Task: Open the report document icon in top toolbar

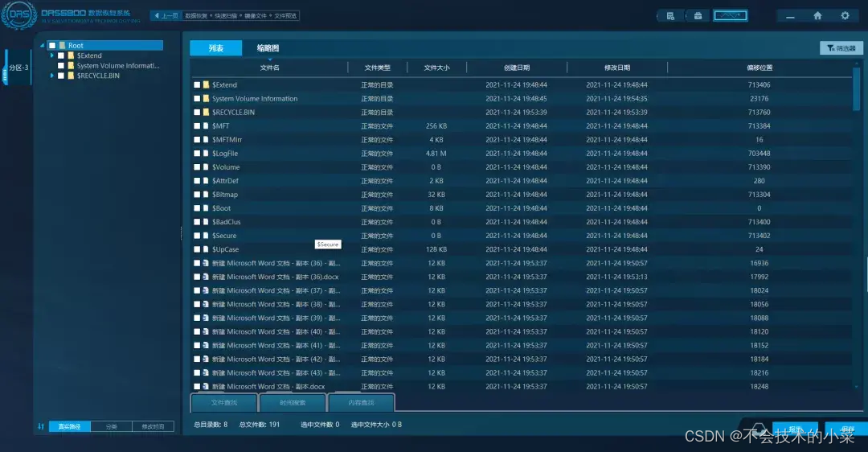Action: pyautogui.click(x=670, y=16)
